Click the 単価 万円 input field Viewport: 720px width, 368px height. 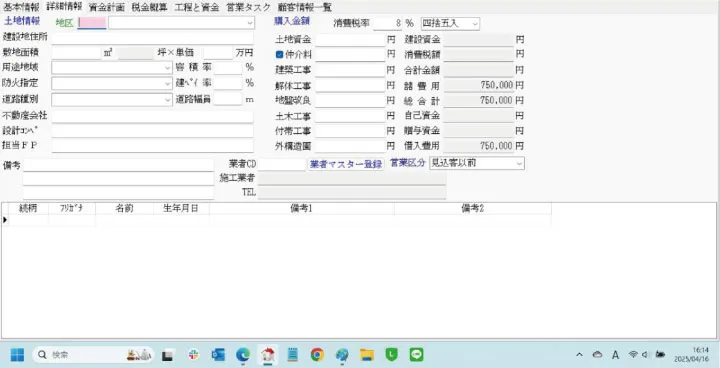[218, 53]
